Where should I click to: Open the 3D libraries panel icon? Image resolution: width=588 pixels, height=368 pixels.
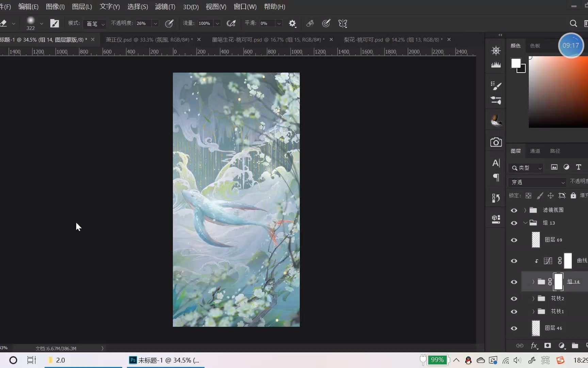point(496,219)
